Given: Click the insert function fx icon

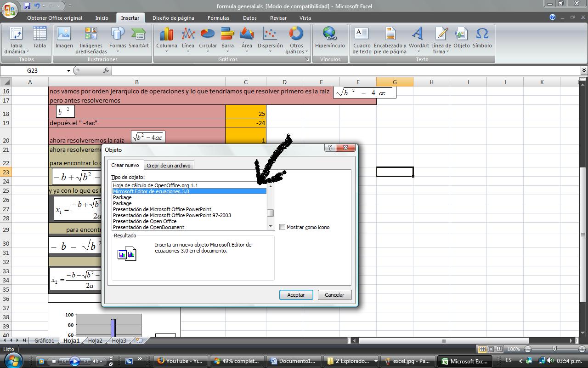Looking at the screenshot, I should (106, 70).
